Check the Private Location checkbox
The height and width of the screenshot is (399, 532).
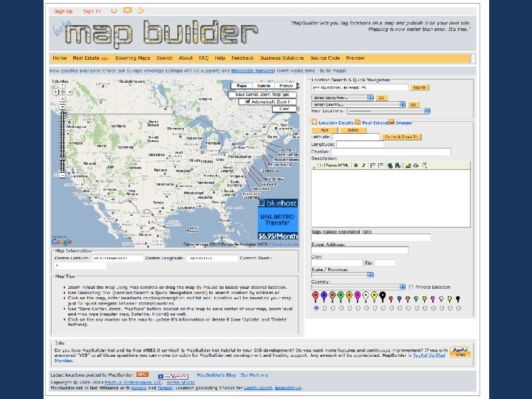coord(412,287)
